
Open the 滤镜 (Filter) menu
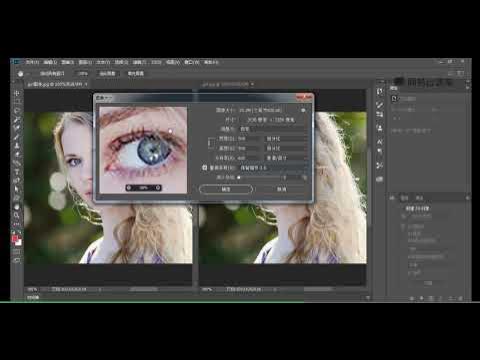coord(139,62)
